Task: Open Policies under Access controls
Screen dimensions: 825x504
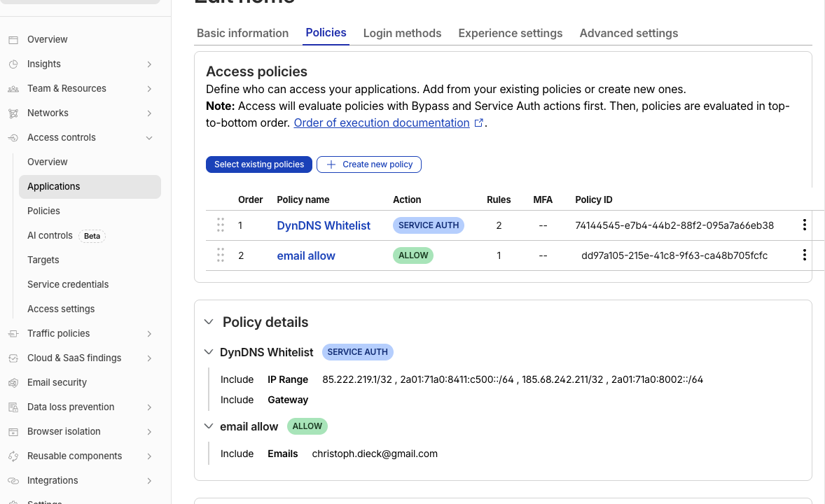Action: click(x=43, y=211)
